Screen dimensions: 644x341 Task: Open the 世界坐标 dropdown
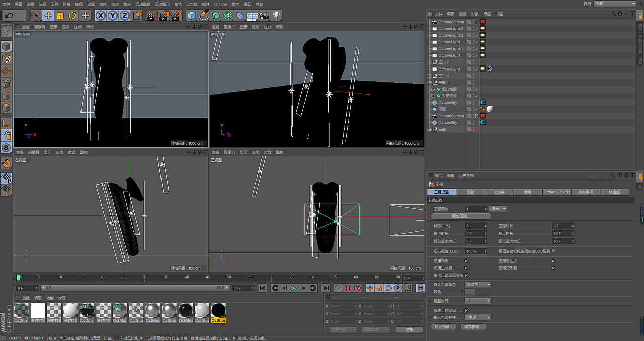pyautogui.click(x=344, y=330)
